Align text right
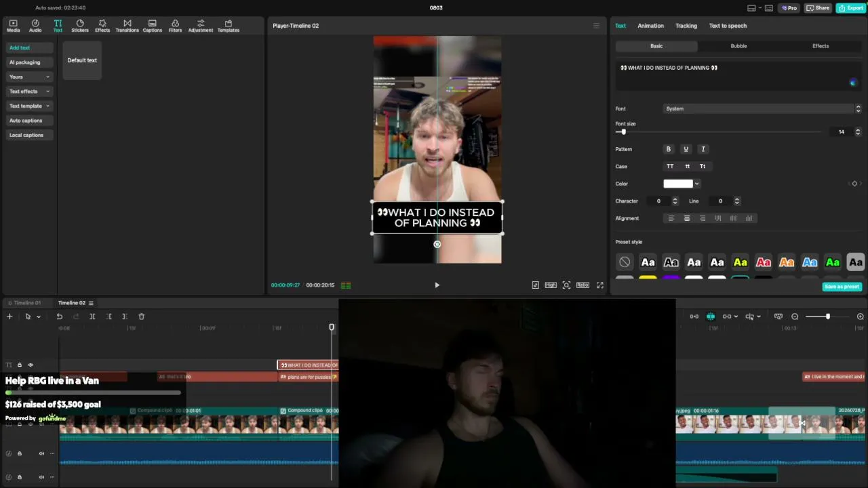The image size is (868, 488). click(x=703, y=218)
